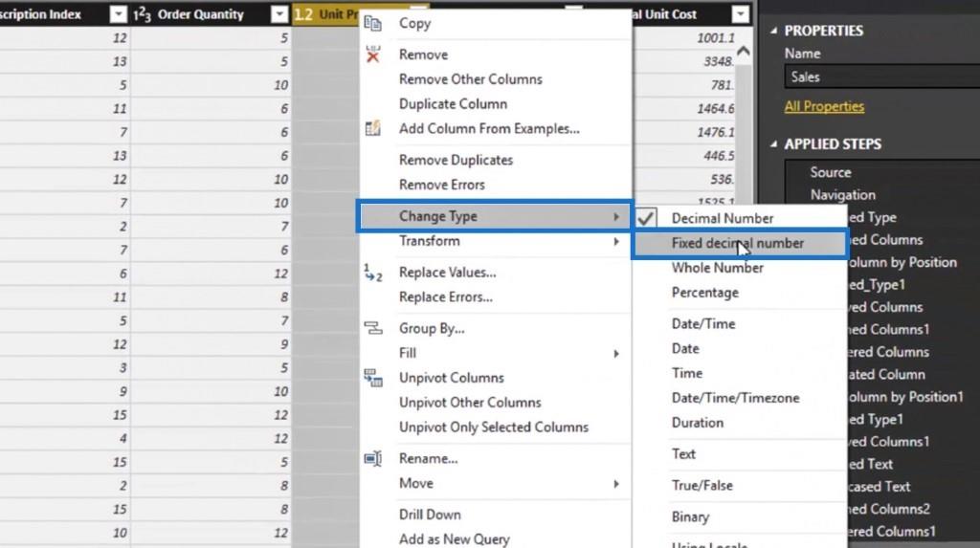Click the Add Column From Examples icon

(372, 129)
